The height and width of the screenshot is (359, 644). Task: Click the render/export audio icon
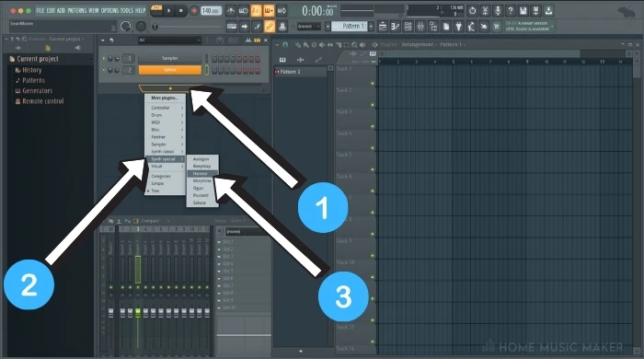point(536,11)
